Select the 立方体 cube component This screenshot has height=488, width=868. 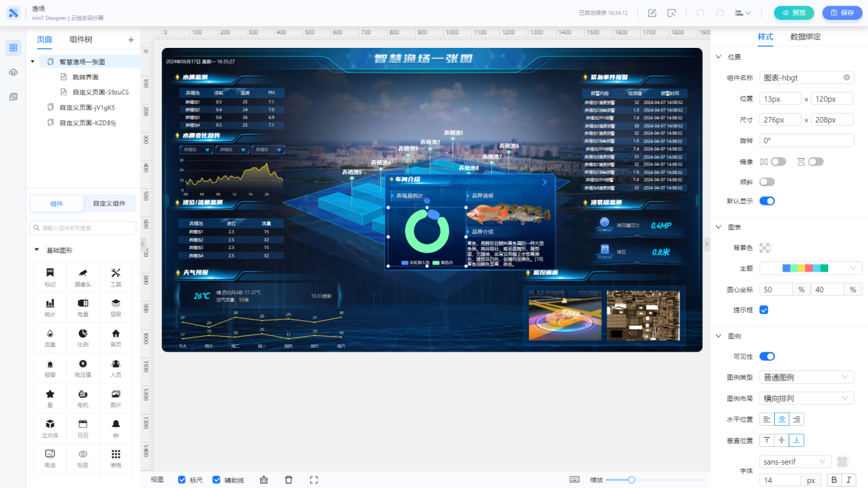click(x=50, y=428)
